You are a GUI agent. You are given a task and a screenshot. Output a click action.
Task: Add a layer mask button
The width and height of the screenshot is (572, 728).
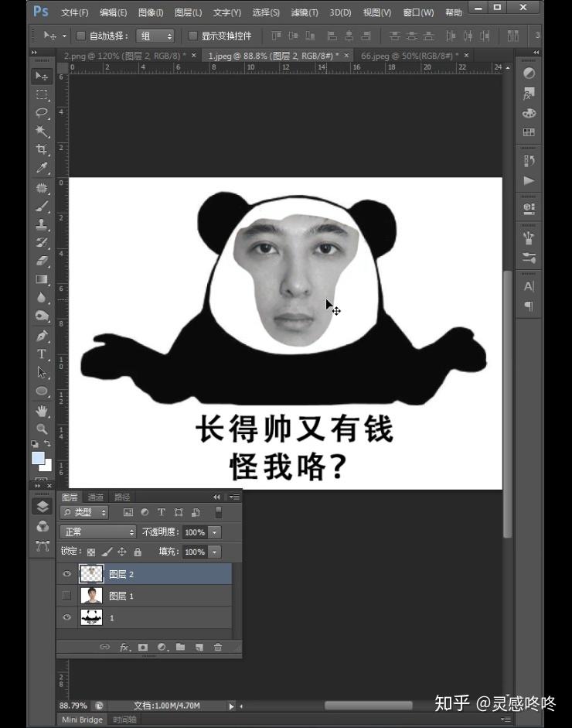click(x=143, y=647)
